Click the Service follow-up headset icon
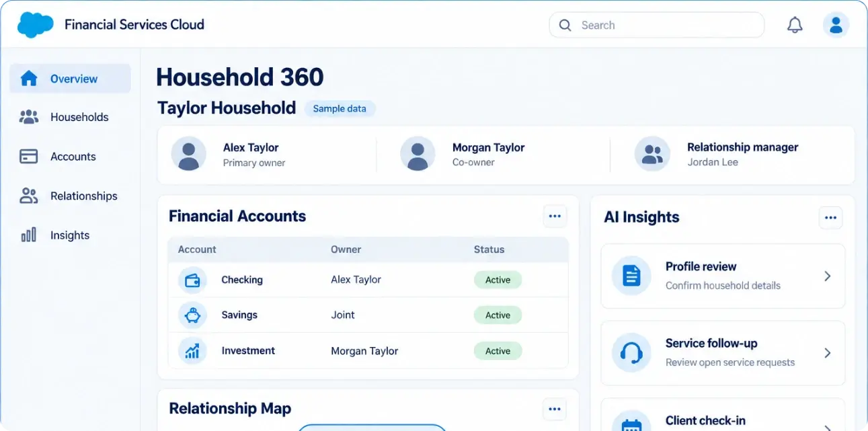This screenshot has height=431, width=868. 631,352
